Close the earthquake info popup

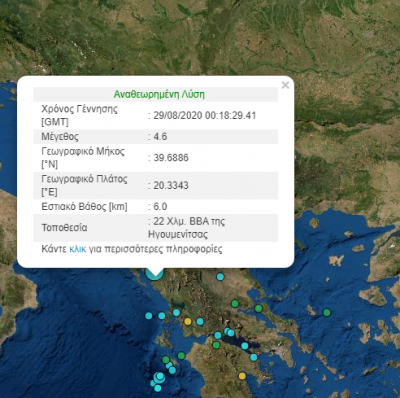coord(285,85)
